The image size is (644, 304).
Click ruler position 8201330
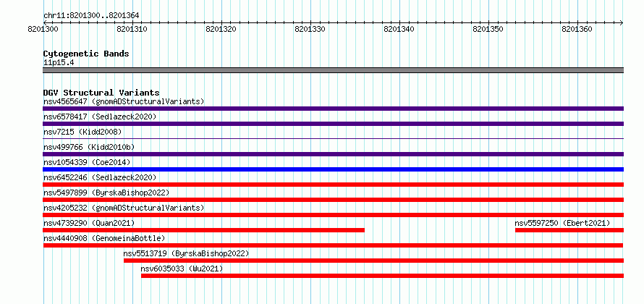tap(310, 30)
